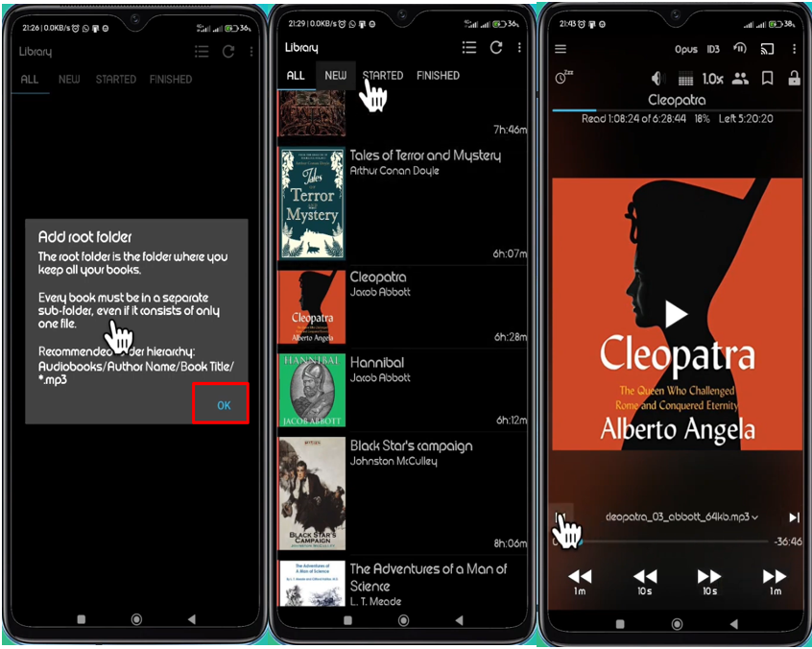Image resolution: width=812 pixels, height=649 pixels.
Task: Select the NEW tab behind the Add root folder dialog
Action: coord(69,80)
